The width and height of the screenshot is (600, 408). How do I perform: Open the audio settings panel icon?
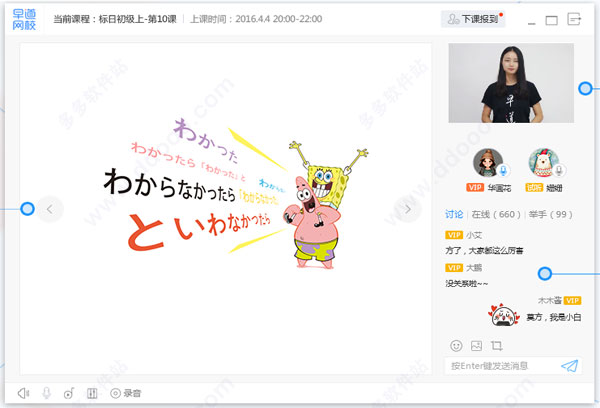pos(92,393)
